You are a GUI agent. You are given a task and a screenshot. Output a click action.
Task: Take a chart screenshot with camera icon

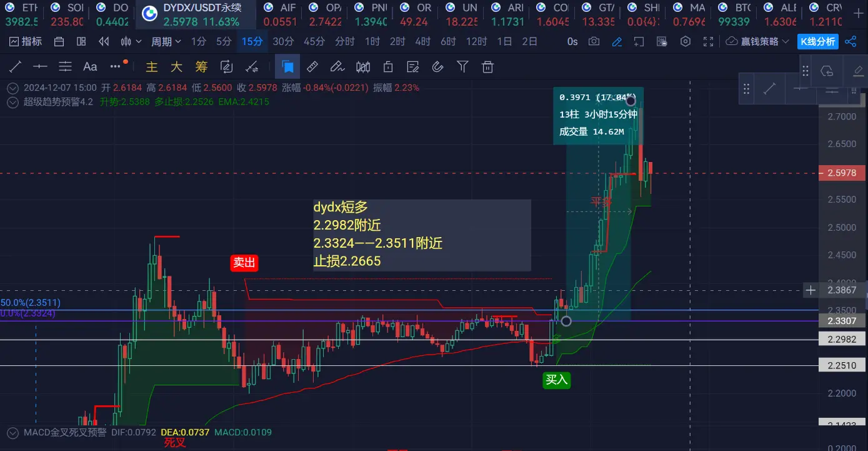[594, 42]
